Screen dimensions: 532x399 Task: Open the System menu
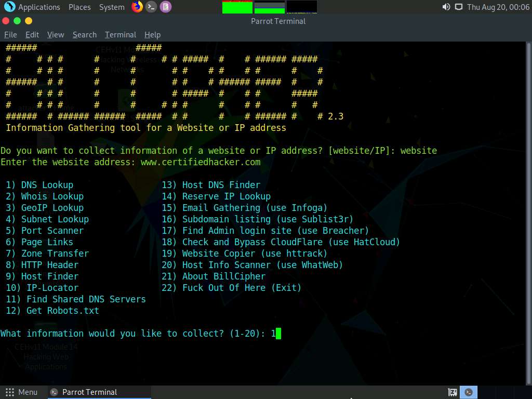click(112, 7)
